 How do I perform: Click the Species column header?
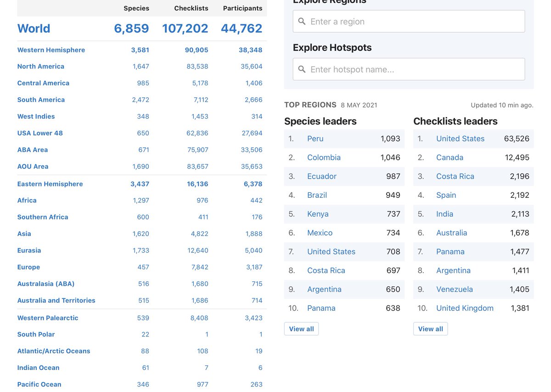click(x=136, y=8)
